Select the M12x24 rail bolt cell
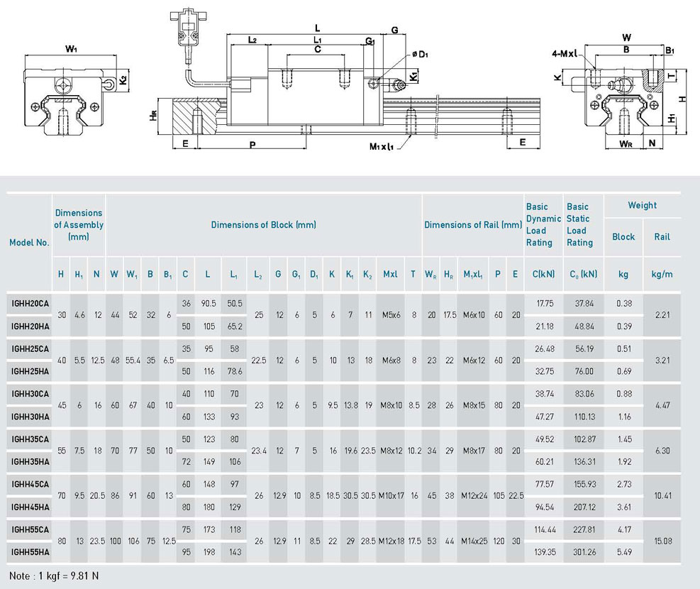Image resolution: width=700 pixels, height=589 pixels. click(x=474, y=495)
